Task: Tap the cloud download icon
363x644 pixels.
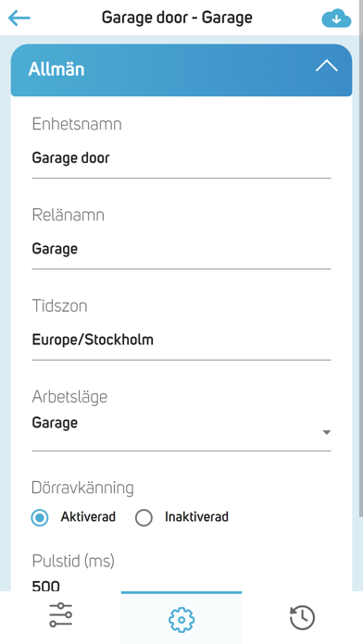Action: pos(336,19)
